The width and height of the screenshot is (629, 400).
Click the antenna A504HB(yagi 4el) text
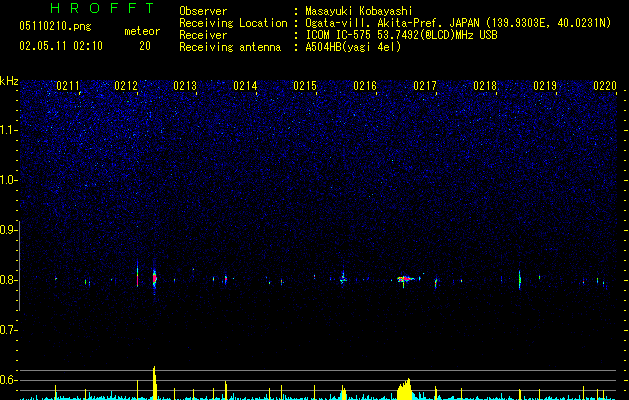[353, 47]
